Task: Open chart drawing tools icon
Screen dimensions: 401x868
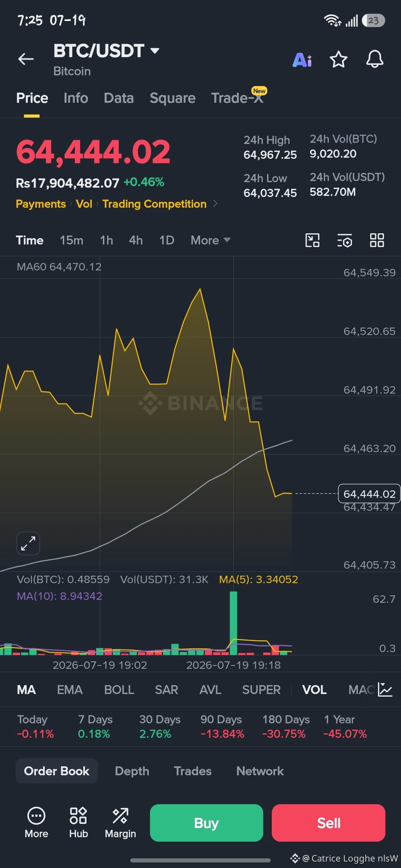Action: pyautogui.click(x=312, y=240)
